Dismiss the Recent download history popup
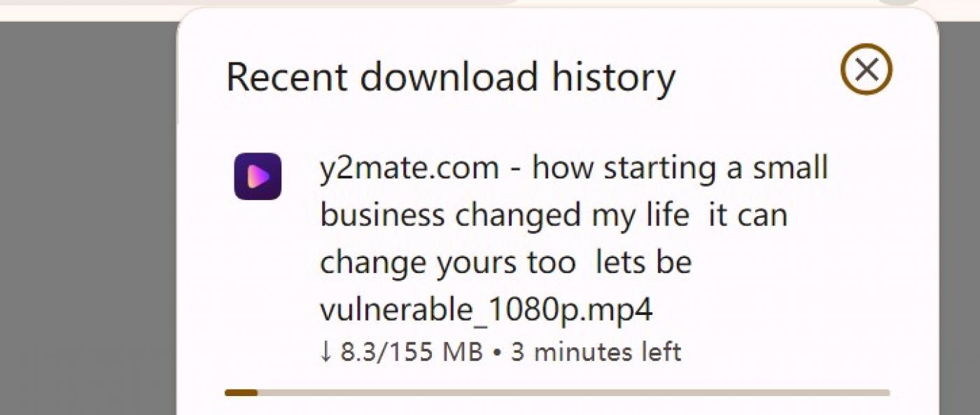The image size is (980, 415). coord(867,69)
